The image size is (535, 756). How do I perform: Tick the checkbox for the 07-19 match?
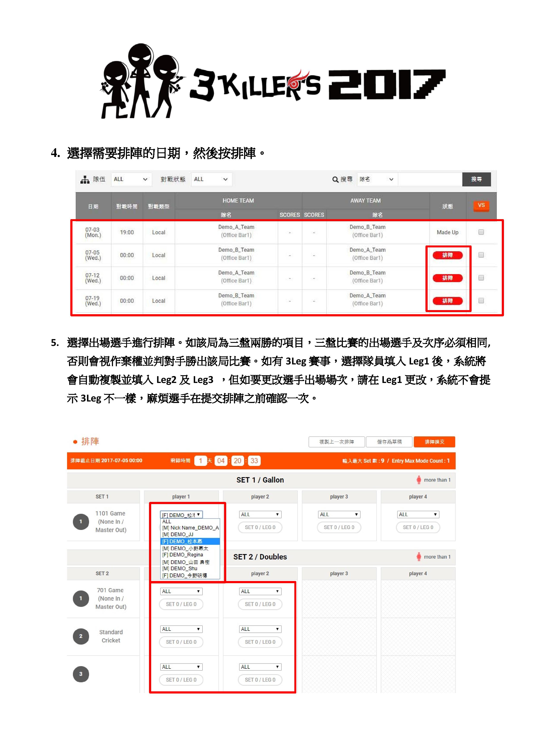pos(481,301)
